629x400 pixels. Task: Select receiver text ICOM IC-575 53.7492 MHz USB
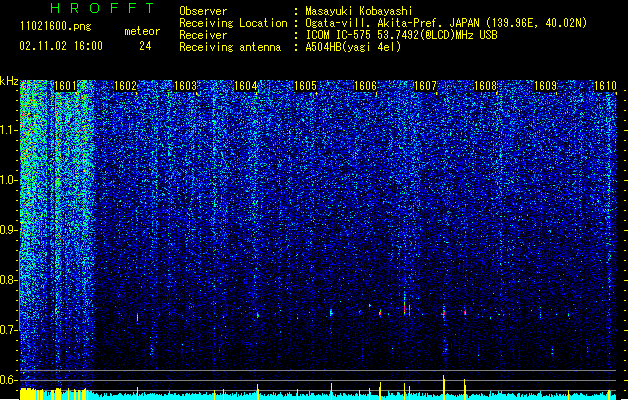[402, 35]
